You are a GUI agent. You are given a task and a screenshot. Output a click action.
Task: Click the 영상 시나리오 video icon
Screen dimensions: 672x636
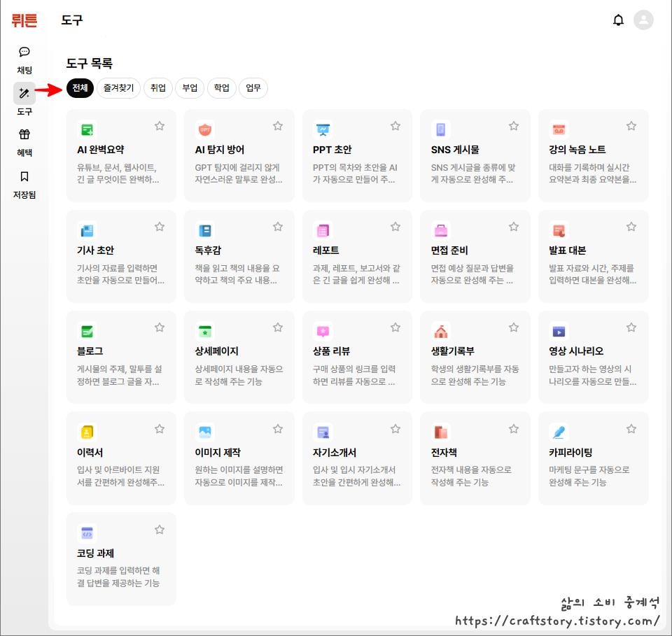(x=559, y=331)
